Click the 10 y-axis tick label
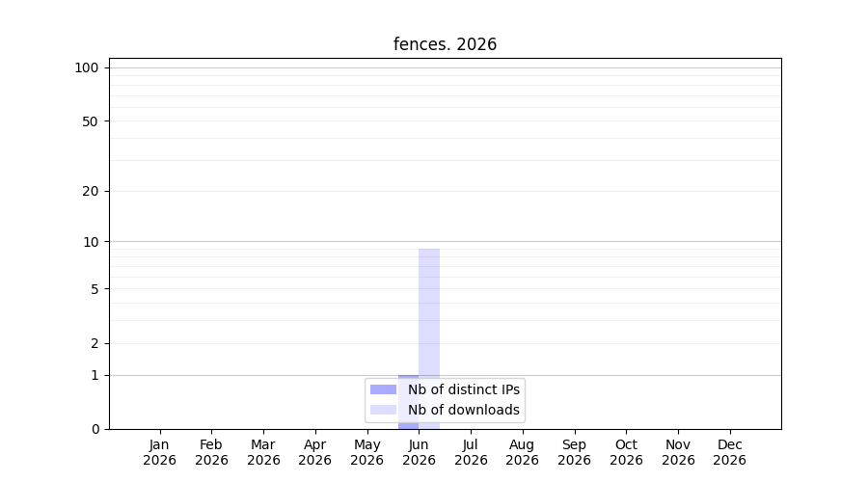Image resolution: width=868 pixels, height=482 pixels. click(91, 242)
